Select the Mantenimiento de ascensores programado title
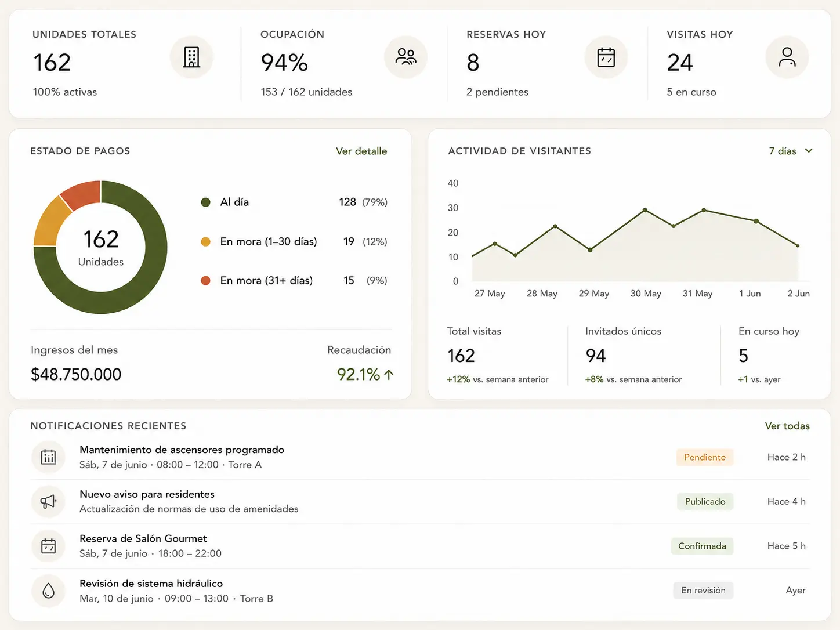Image resolution: width=840 pixels, height=630 pixels. click(182, 450)
